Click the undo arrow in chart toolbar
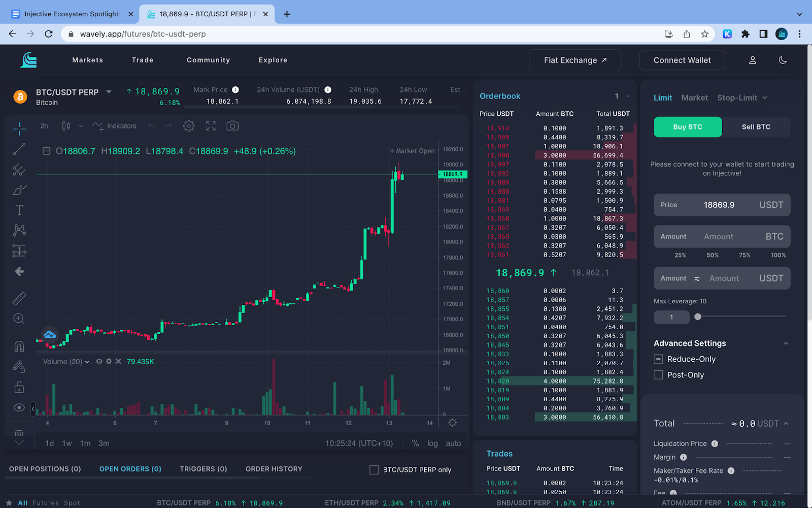 (152, 126)
